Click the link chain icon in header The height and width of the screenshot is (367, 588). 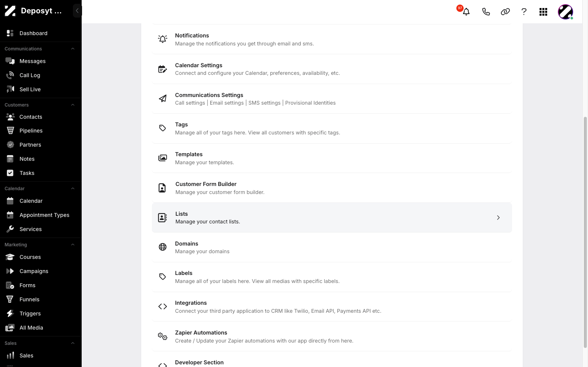pyautogui.click(x=505, y=12)
